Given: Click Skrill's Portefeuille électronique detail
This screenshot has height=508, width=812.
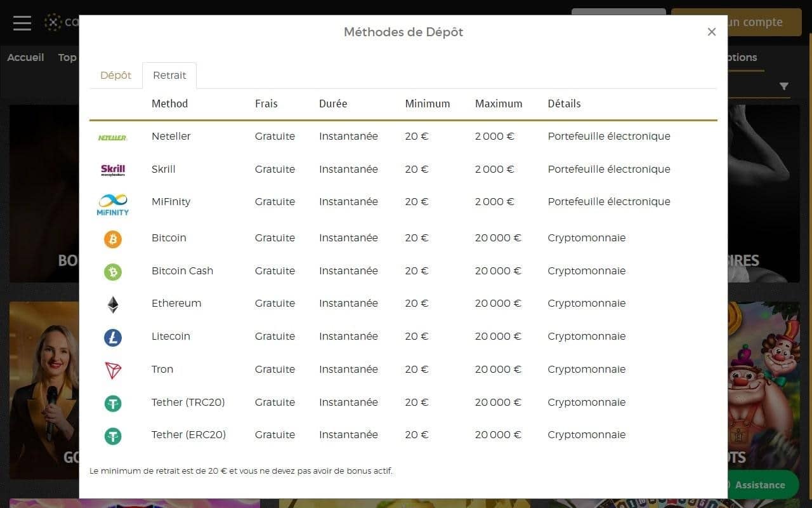Looking at the screenshot, I should click(609, 169).
